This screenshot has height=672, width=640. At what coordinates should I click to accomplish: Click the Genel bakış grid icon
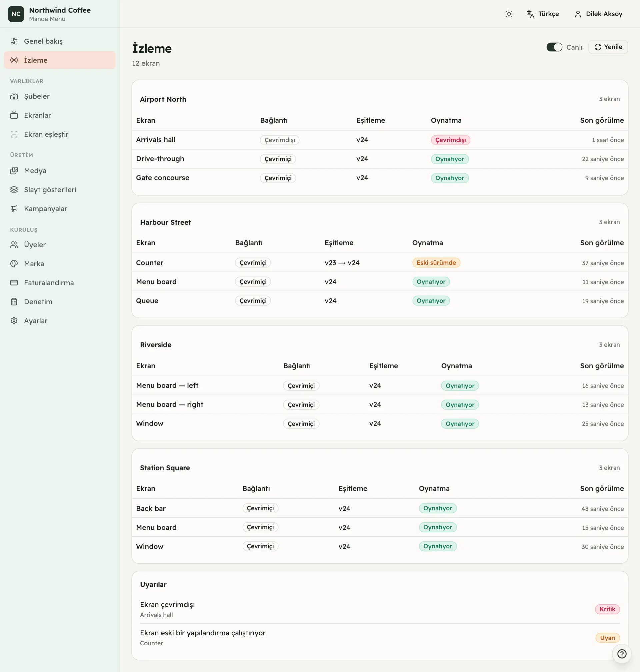pyautogui.click(x=14, y=41)
